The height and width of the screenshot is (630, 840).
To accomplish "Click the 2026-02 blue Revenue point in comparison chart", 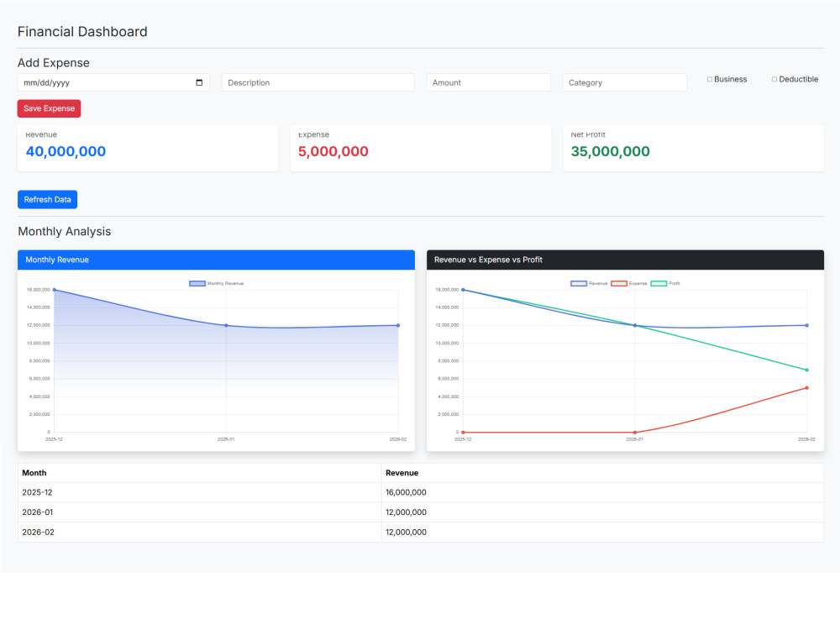I will pos(806,325).
